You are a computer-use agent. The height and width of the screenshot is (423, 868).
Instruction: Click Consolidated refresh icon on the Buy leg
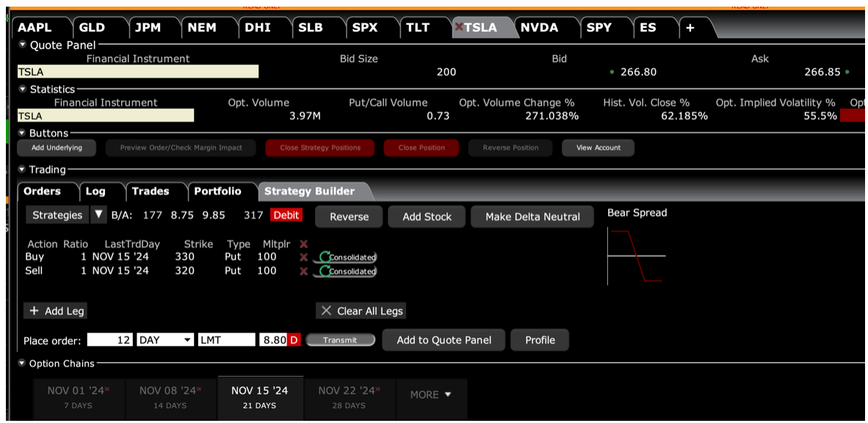click(x=324, y=257)
